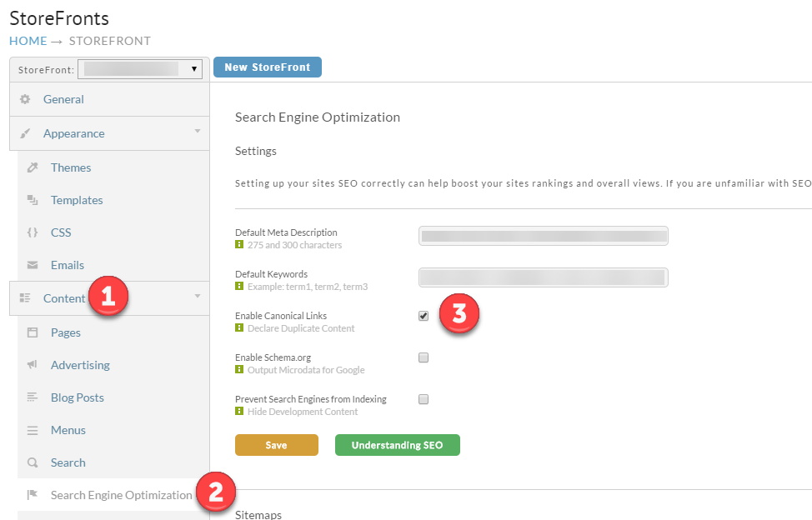Collapse the Appearance section arrow
Viewport: 812px width, 520px height.
(198, 132)
